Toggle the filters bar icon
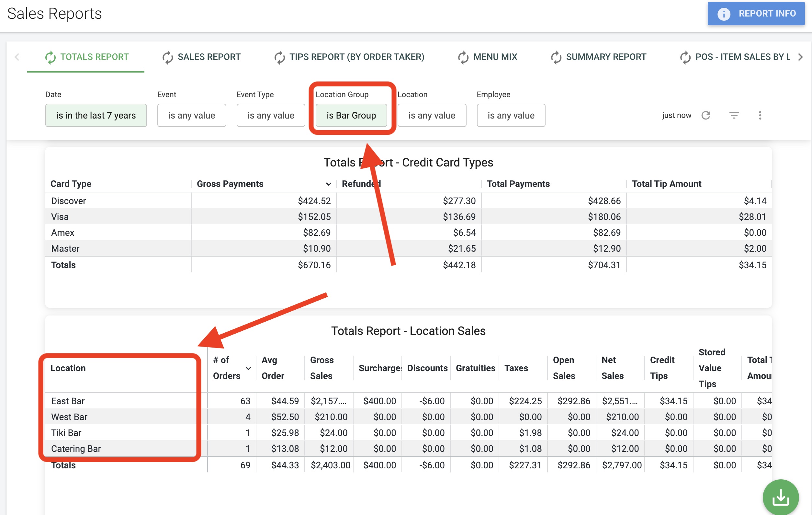 (x=734, y=115)
